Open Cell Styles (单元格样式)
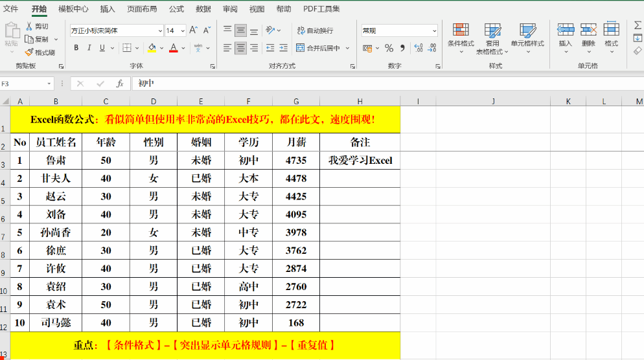The width and height of the screenshot is (644, 360). (527, 39)
